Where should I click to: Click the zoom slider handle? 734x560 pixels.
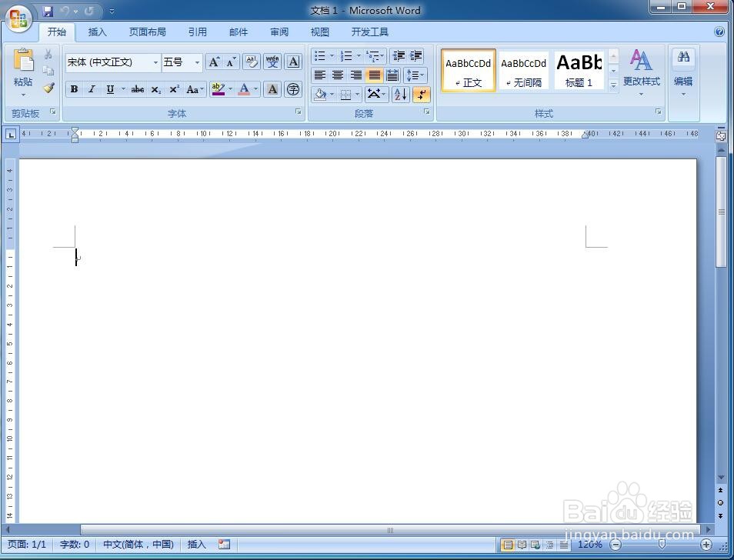pos(662,544)
